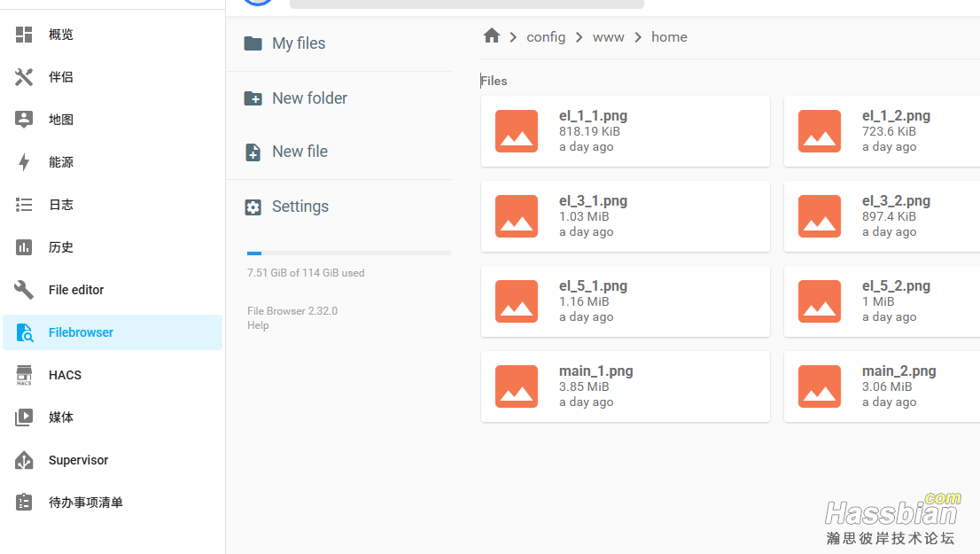Select the el_3_1.png image thumbnail icon
The width and height of the screenshot is (980, 554).
click(x=517, y=216)
